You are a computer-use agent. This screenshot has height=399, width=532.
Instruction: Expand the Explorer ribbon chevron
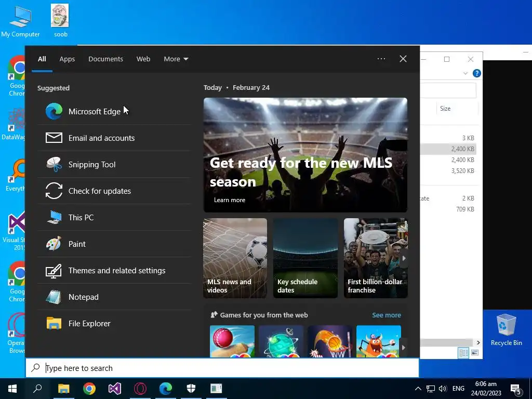[465, 73]
